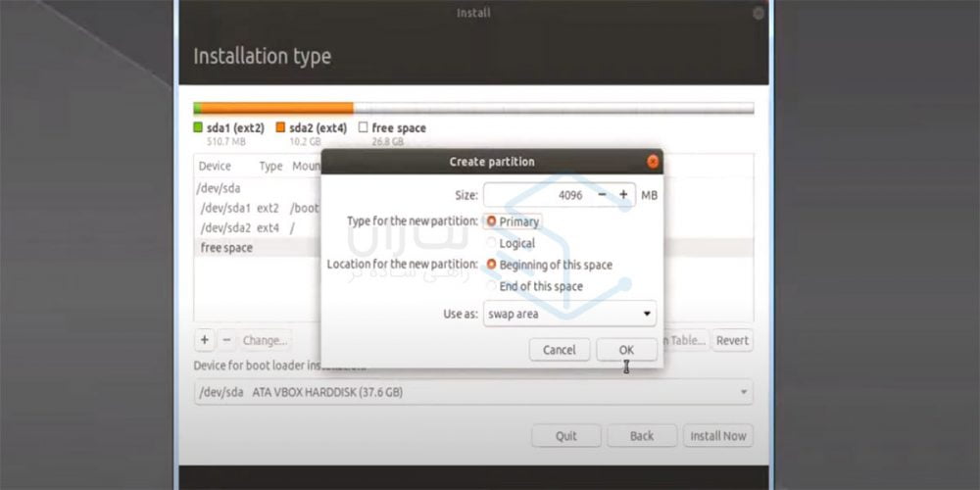Select the Logical partition type option
Screen dimensions: 980x490
pos(492,243)
